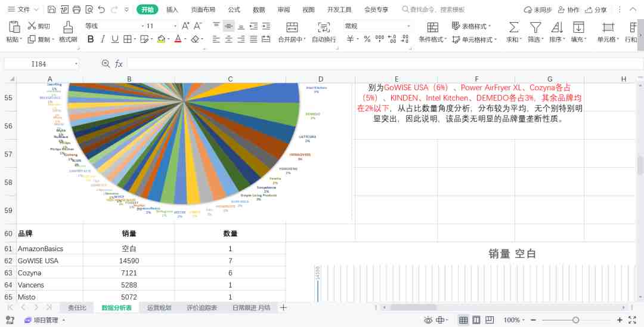Apply the yellow fill color swatch
This screenshot has height=327, width=644.
coord(161,39)
